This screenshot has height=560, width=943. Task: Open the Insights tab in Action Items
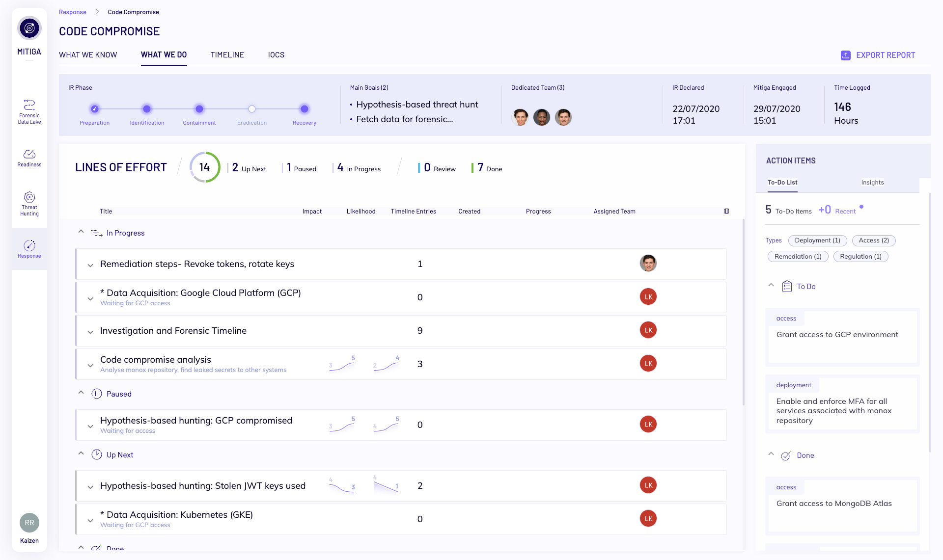pyautogui.click(x=872, y=182)
